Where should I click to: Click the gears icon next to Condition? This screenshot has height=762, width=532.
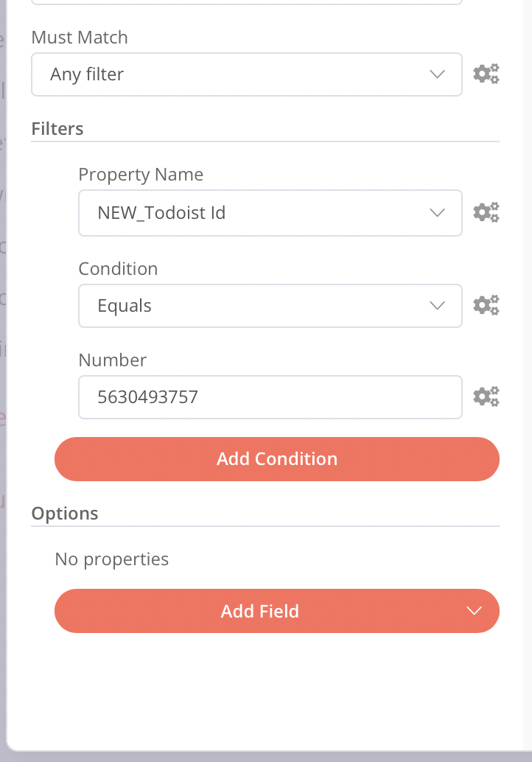(486, 305)
